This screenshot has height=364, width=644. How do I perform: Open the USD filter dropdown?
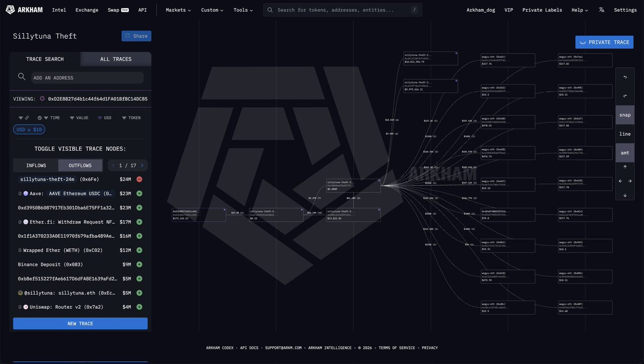click(x=104, y=117)
